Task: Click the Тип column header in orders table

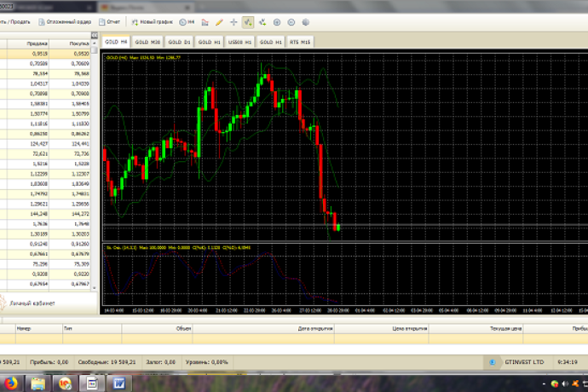Action: [92, 329]
